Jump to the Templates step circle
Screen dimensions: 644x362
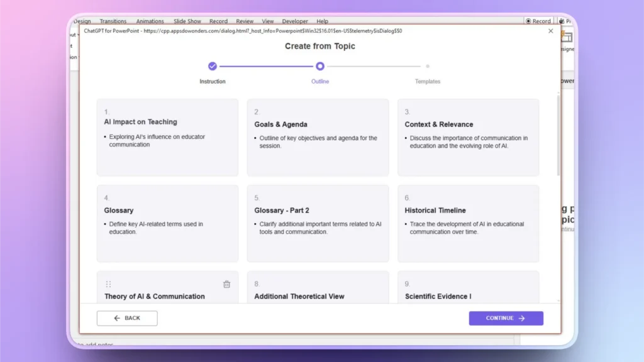428,66
